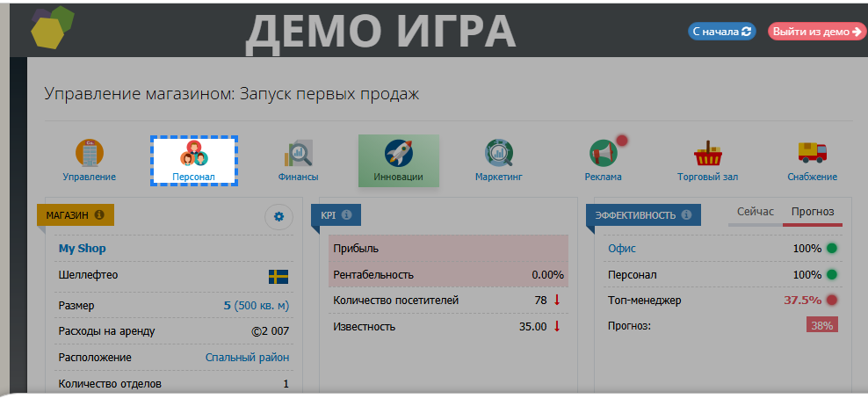The height and width of the screenshot is (406, 868).
Task: Open the Реклама megaphone icon
Action: [x=604, y=153]
